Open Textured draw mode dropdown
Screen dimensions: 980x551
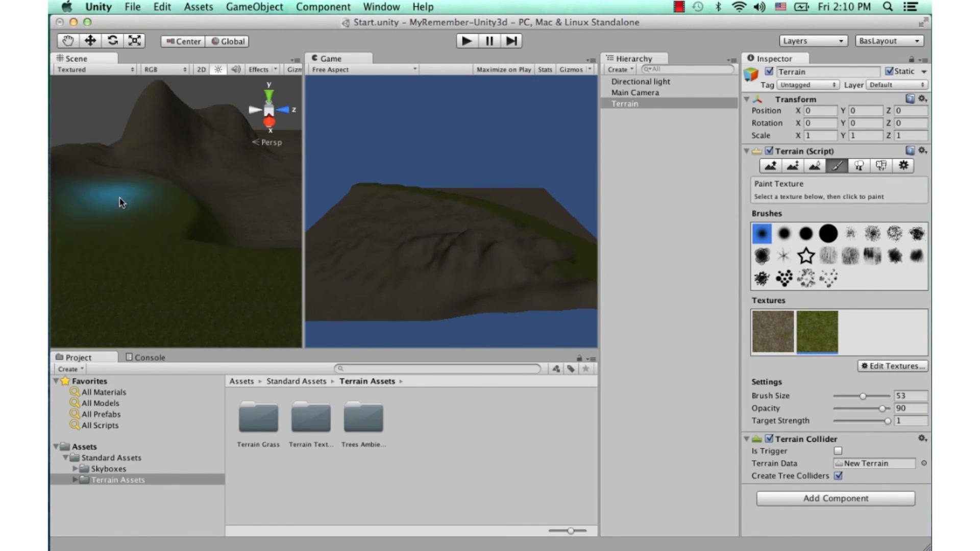click(x=95, y=69)
